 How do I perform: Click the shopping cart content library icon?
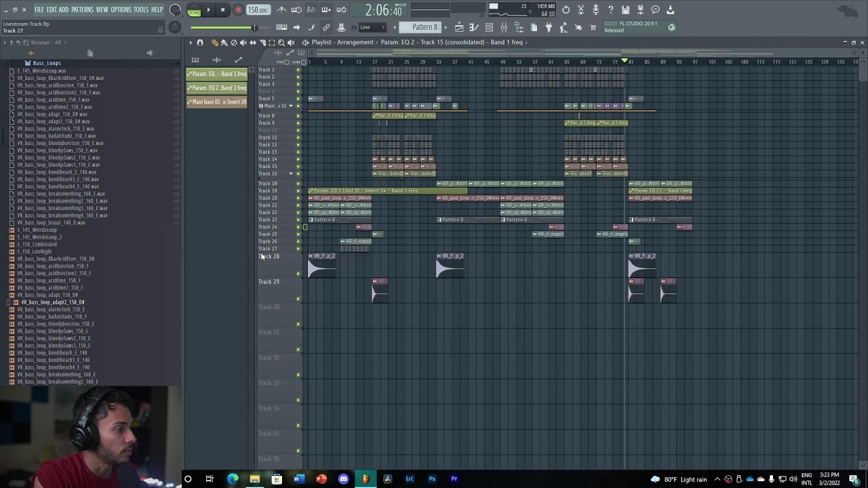pos(593,27)
